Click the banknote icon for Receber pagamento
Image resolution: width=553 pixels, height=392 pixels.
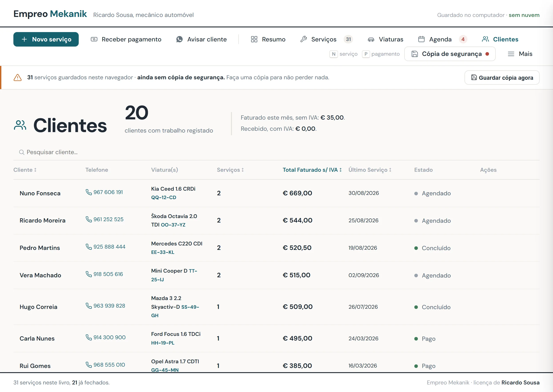[x=94, y=39]
